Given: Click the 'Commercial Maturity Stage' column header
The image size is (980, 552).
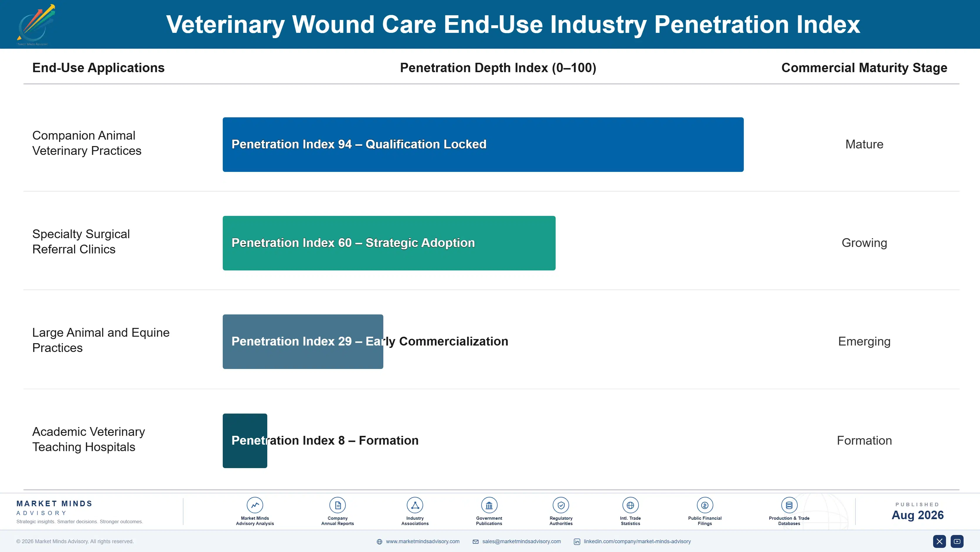Looking at the screenshot, I should [x=864, y=68].
